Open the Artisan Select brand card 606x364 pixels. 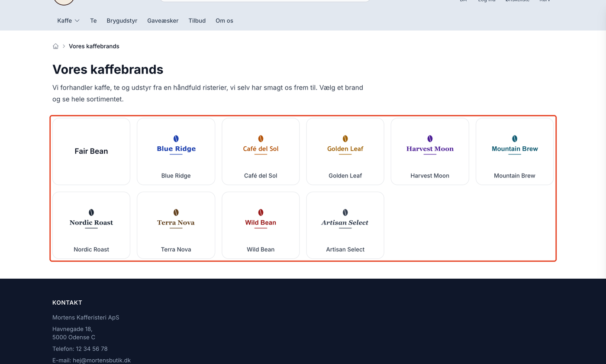point(345,225)
